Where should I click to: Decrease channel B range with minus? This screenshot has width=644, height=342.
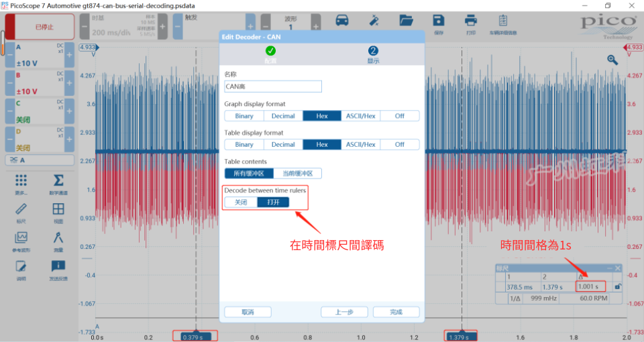point(10,83)
